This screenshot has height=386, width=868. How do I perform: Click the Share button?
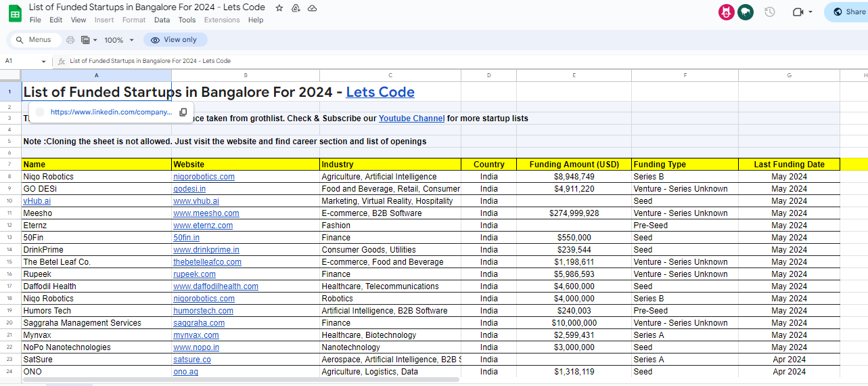pos(849,12)
